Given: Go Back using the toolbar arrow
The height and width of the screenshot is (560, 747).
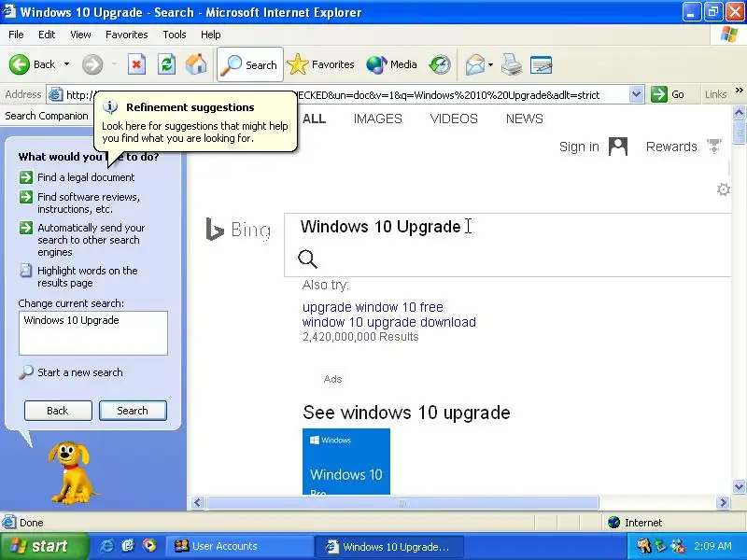Looking at the screenshot, I should [32, 64].
